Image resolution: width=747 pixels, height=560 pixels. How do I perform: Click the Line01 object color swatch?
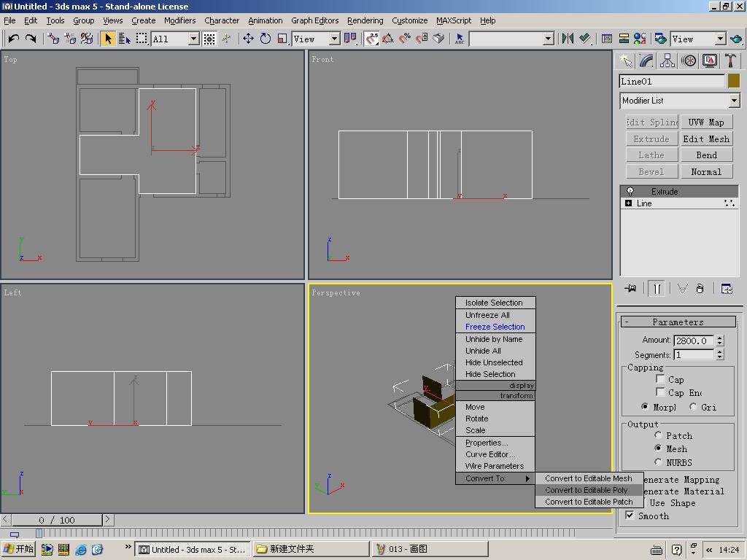point(734,81)
